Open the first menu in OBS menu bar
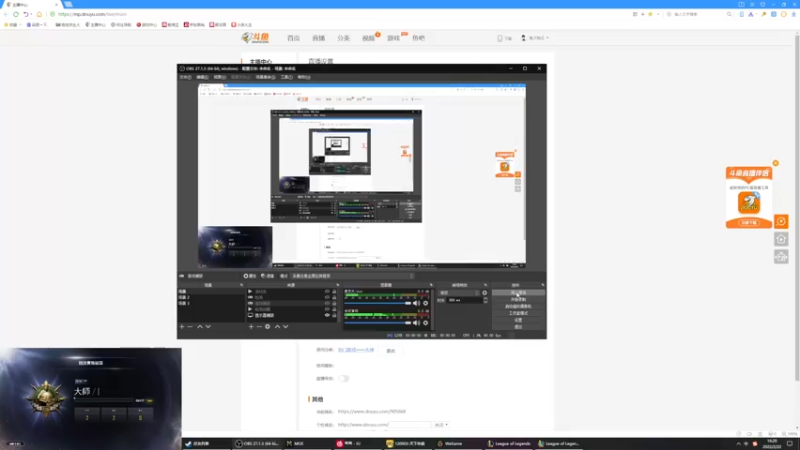The image size is (800, 450). pos(185,77)
